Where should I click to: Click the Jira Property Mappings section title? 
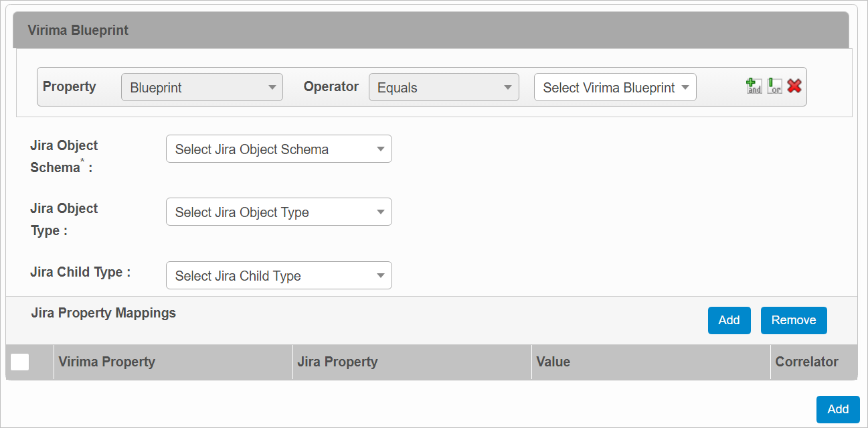(x=104, y=313)
